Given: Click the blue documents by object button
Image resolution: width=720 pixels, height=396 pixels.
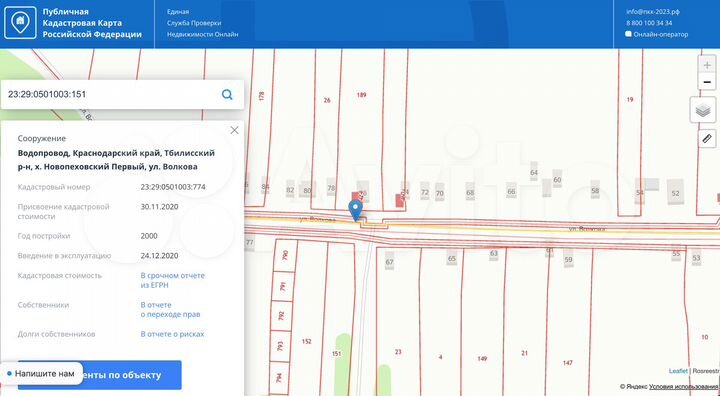Looking at the screenshot, I should coord(100,375).
